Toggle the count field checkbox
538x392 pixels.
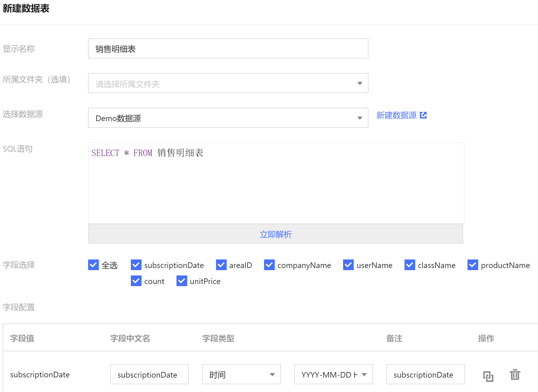click(x=136, y=281)
